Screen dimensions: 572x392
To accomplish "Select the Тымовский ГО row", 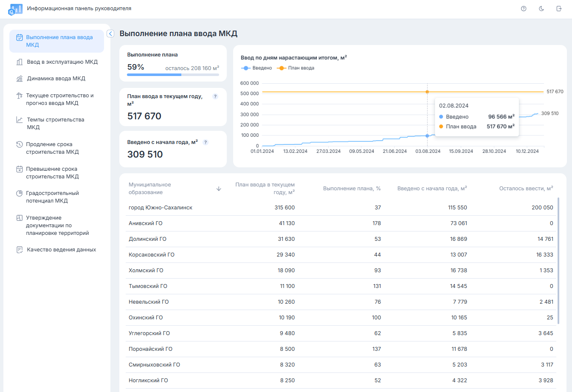I will click(x=341, y=286).
